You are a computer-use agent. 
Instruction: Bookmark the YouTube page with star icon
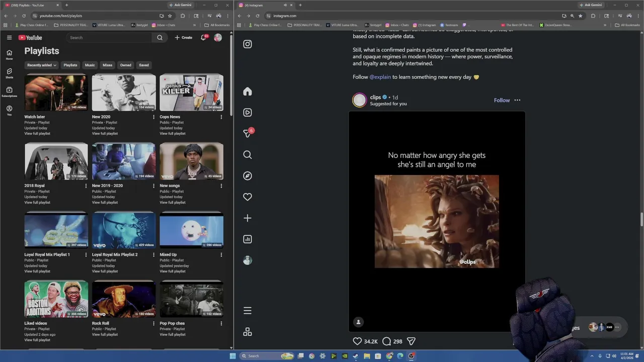point(170,16)
